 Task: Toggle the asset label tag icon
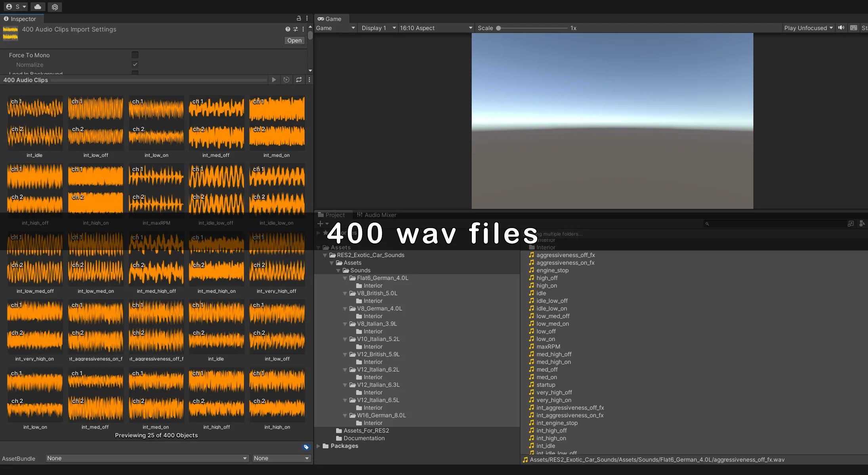click(306, 447)
